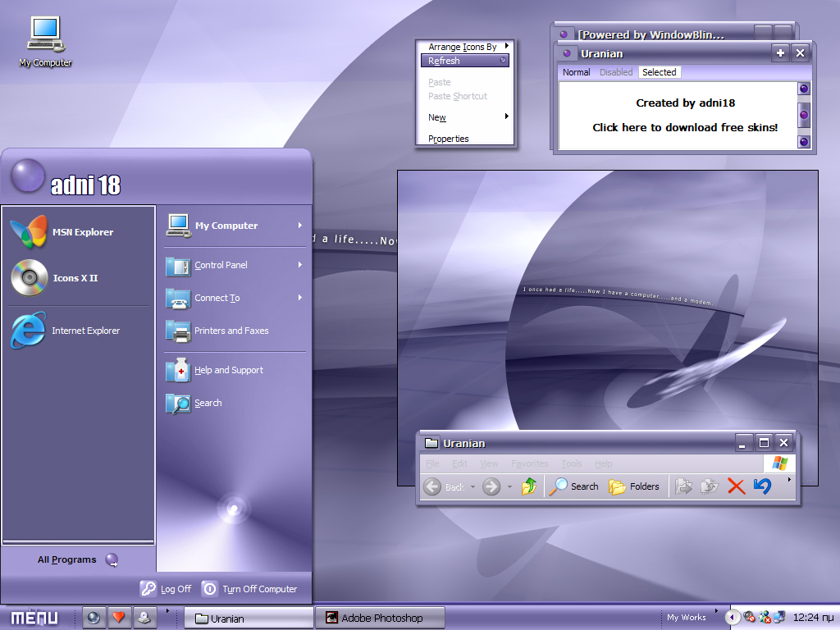
Task: Click the plus button in Uranian dialog
Action: 781,53
